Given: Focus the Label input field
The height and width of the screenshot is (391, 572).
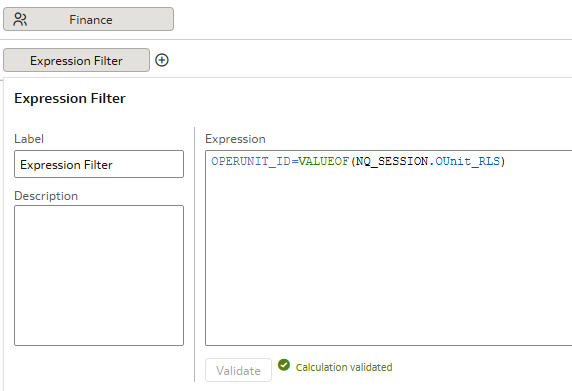Looking at the screenshot, I should [x=99, y=164].
